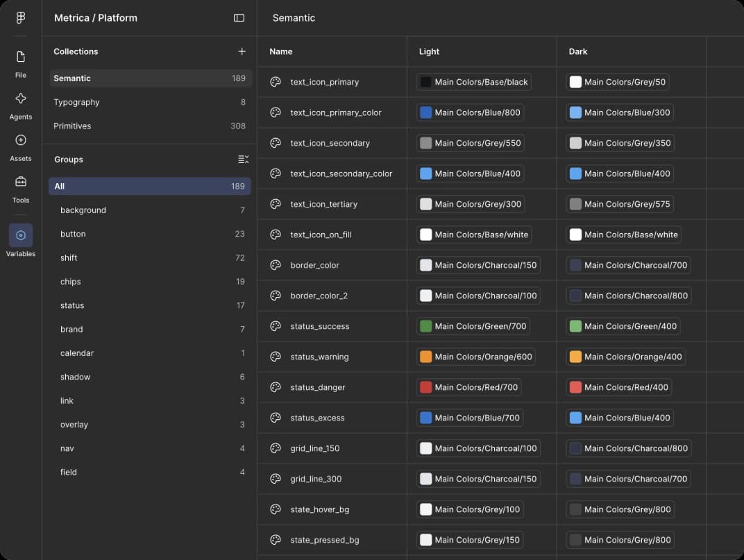Click the Metrica / Platform file title
The height and width of the screenshot is (560, 744).
[x=95, y=18]
